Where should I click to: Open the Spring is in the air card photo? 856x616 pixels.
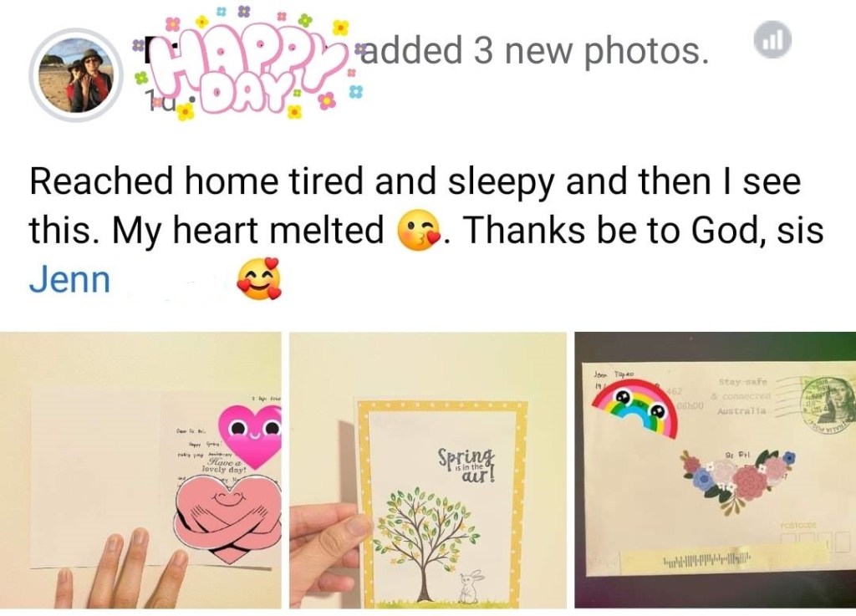coord(429,470)
